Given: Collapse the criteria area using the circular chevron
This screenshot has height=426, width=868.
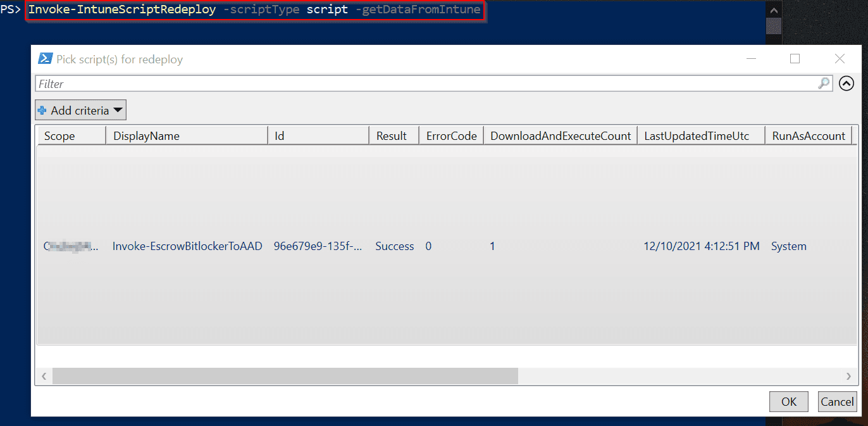Looking at the screenshot, I should tap(846, 83).
